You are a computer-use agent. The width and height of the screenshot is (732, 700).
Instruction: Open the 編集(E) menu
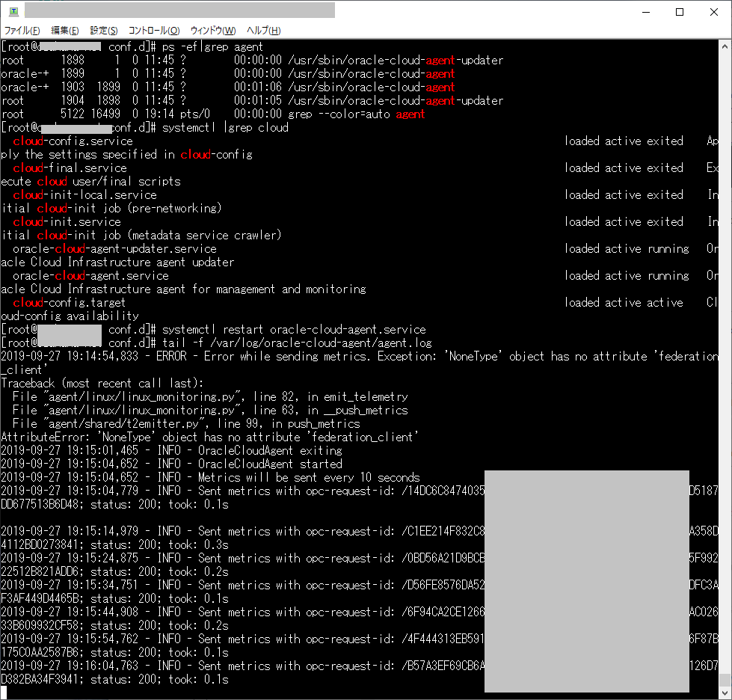[64, 31]
